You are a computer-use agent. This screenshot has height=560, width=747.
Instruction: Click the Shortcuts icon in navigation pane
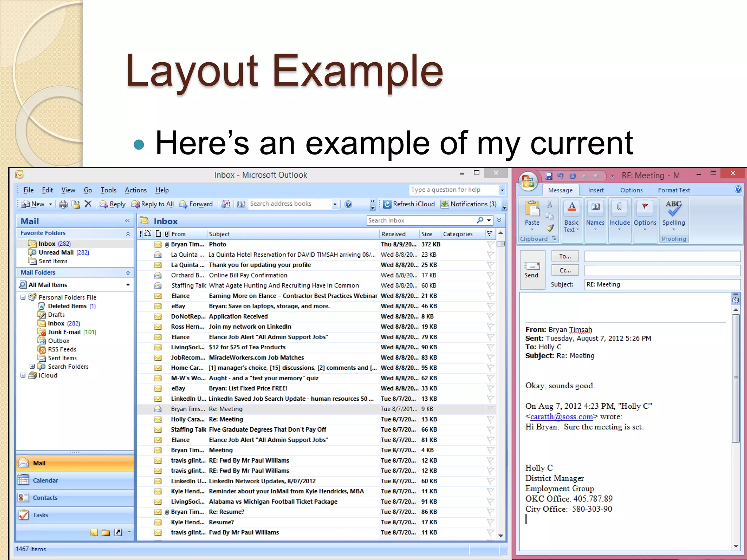(118, 533)
